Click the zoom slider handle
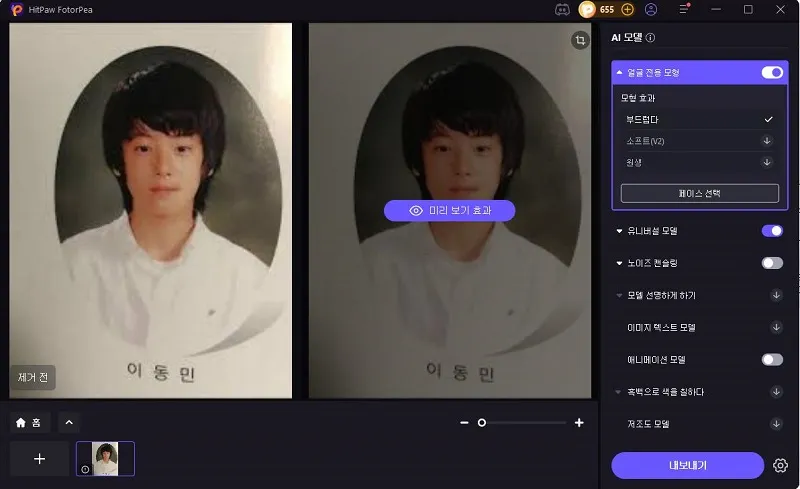800x489 pixels. [482, 423]
